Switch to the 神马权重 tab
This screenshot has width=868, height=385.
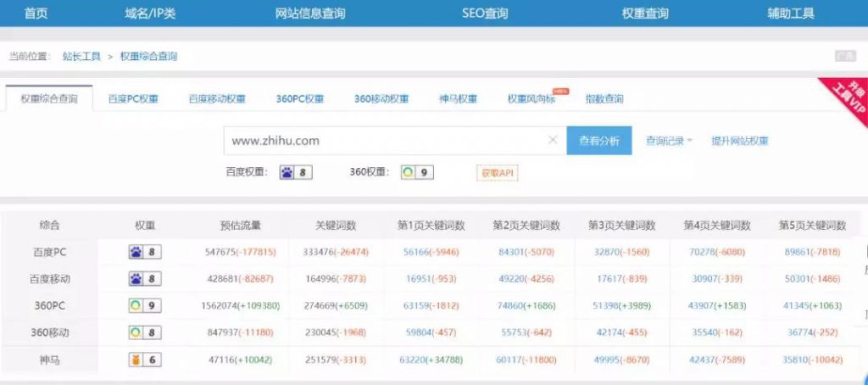tap(459, 99)
